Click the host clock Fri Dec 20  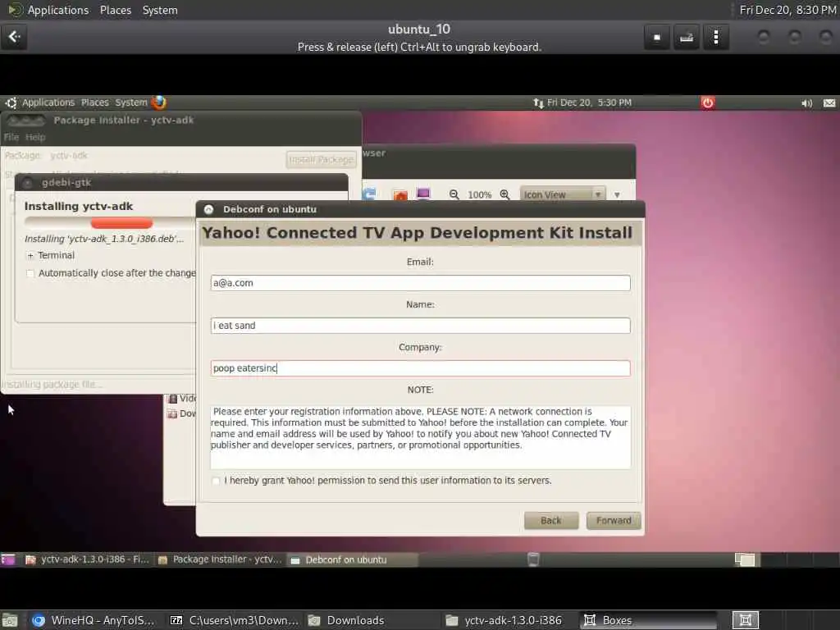coord(787,10)
